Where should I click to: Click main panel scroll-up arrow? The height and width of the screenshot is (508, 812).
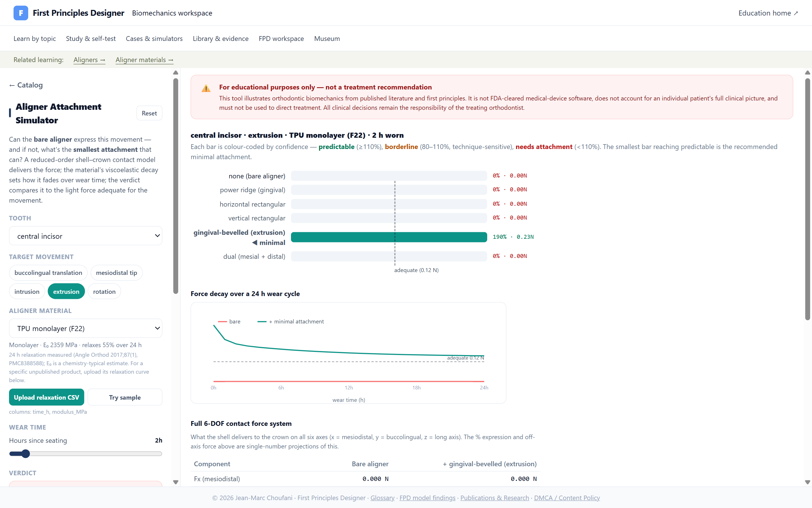(808, 73)
